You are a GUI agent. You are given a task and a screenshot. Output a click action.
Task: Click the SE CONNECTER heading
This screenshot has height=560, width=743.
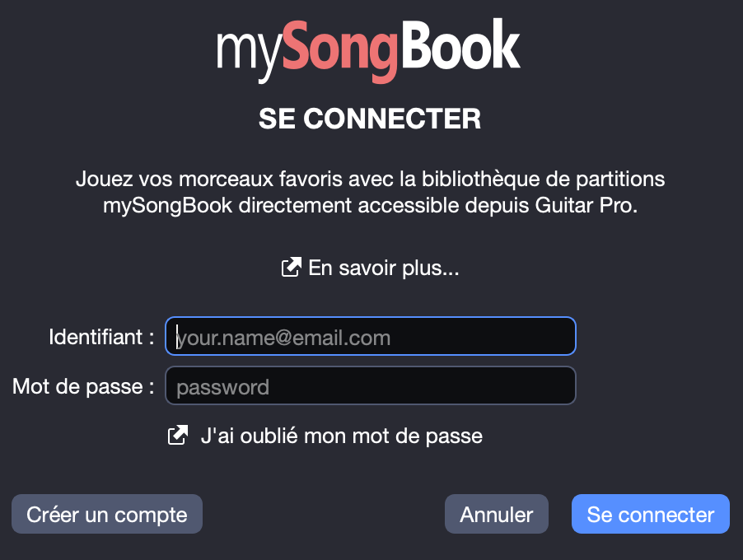point(370,119)
